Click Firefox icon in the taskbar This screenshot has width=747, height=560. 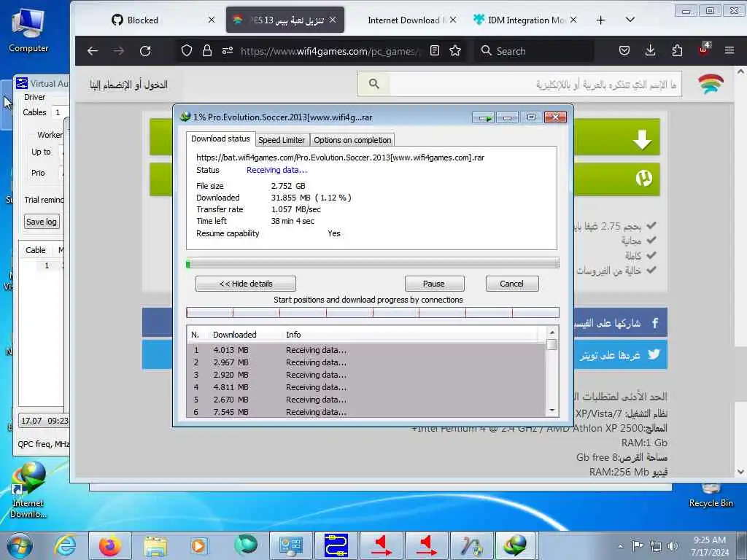(109, 545)
